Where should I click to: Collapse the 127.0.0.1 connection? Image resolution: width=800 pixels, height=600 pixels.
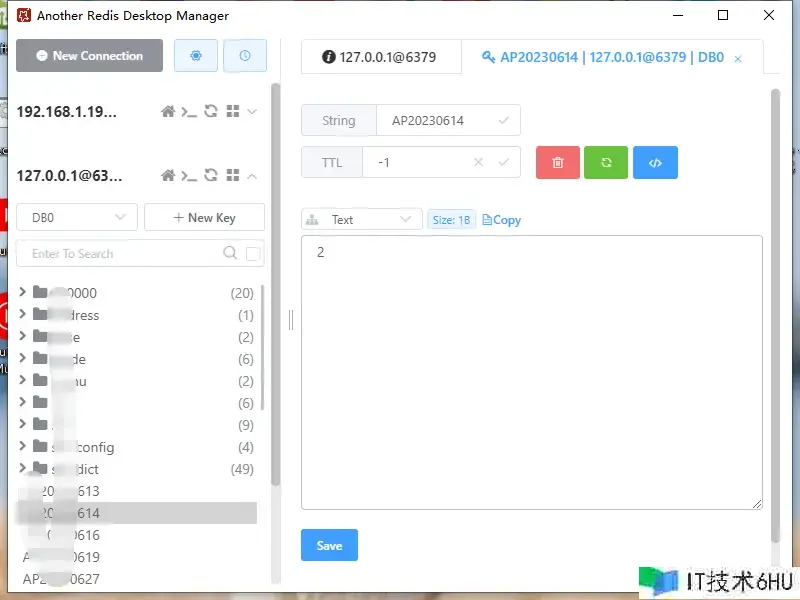click(252, 176)
